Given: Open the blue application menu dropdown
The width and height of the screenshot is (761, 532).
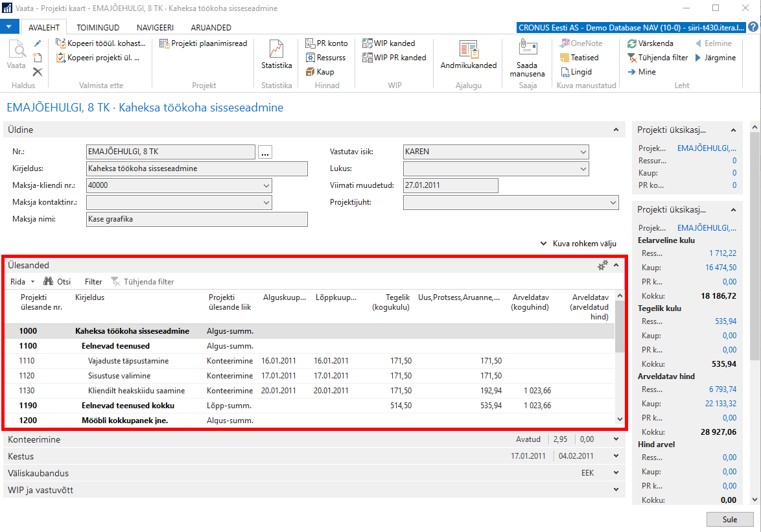Looking at the screenshot, I should (x=9, y=27).
